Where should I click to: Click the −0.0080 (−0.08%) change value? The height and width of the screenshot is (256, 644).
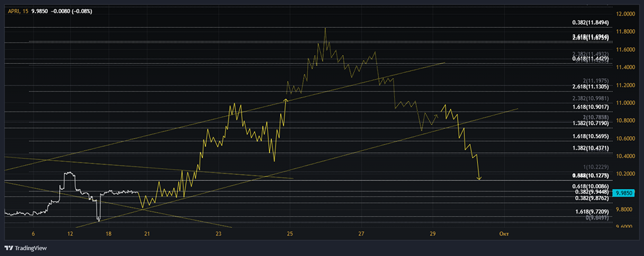[71, 11]
